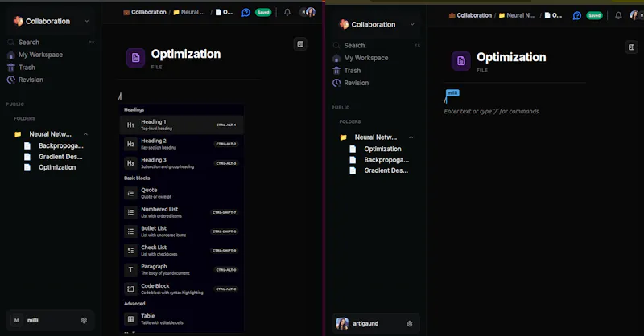Pick Bullet List in command menu

[x=181, y=232]
